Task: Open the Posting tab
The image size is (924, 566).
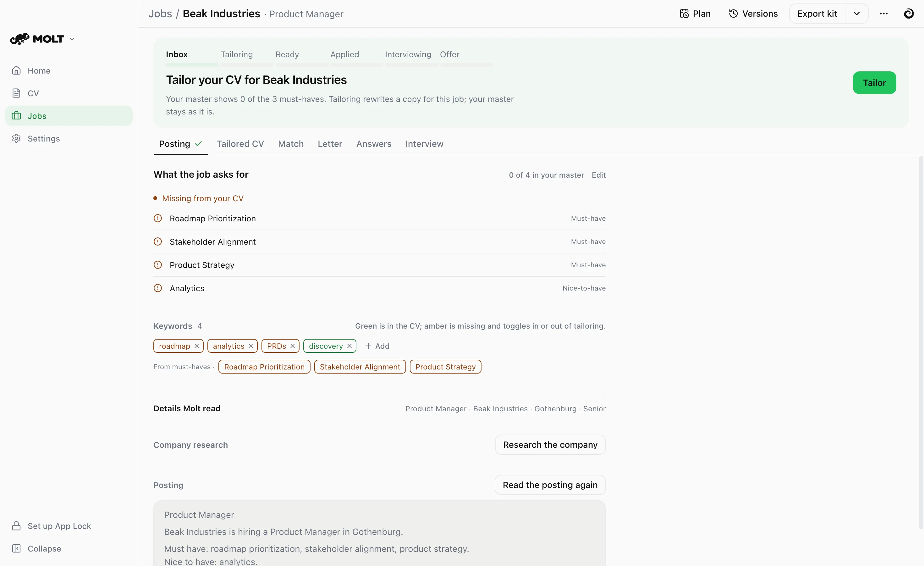Action: (x=180, y=144)
